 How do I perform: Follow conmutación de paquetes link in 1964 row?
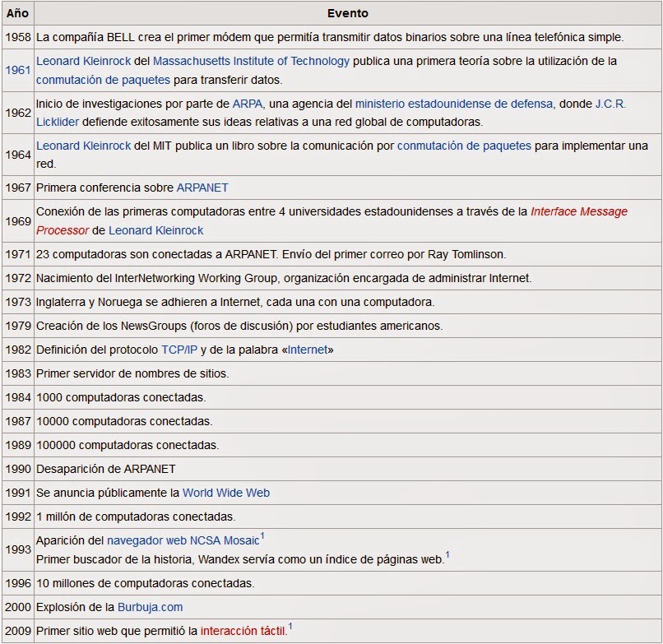tap(464, 146)
